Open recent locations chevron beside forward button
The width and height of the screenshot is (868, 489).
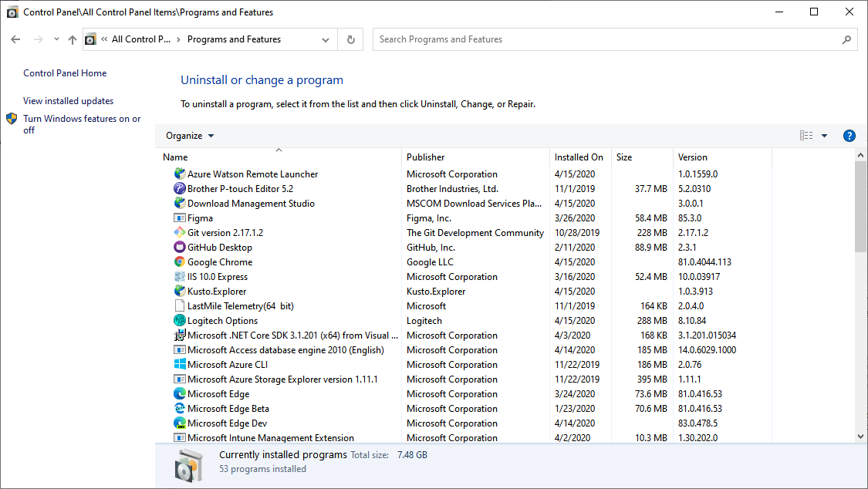[56, 39]
